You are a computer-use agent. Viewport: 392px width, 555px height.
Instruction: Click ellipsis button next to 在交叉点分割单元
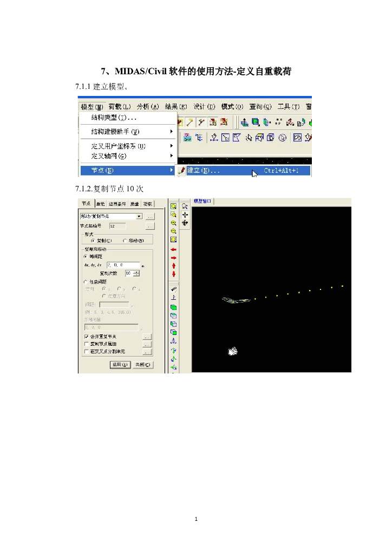point(147,352)
